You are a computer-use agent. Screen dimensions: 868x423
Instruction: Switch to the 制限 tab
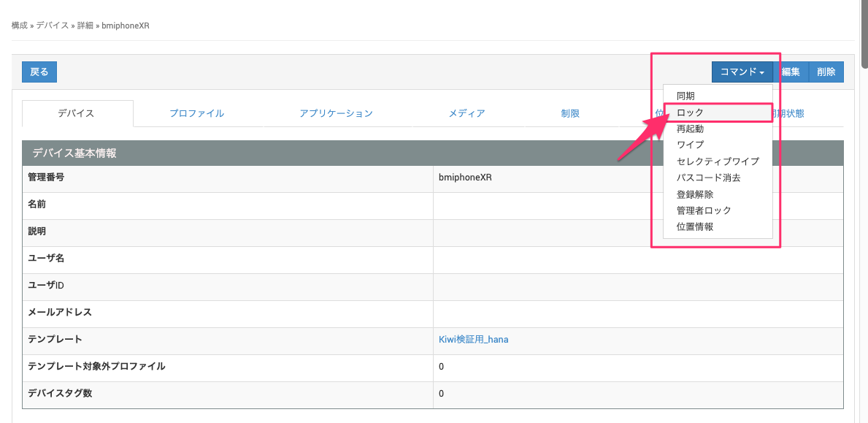[570, 113]
